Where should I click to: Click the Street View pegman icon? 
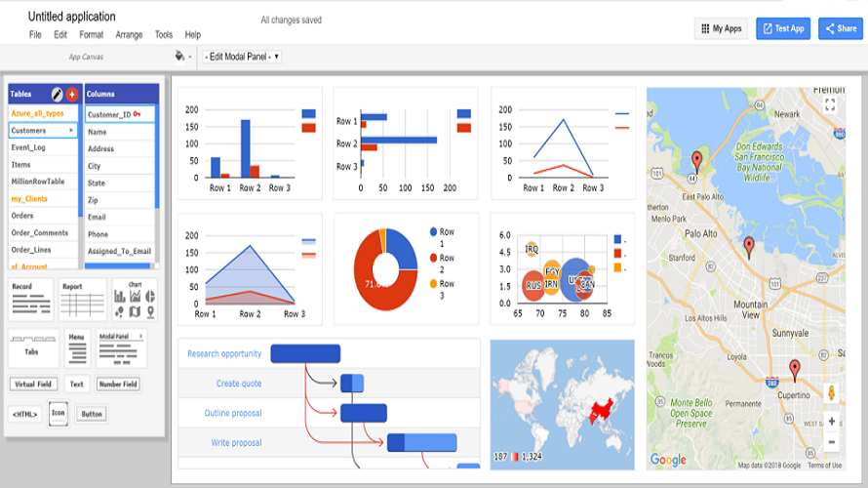point(831,392)
